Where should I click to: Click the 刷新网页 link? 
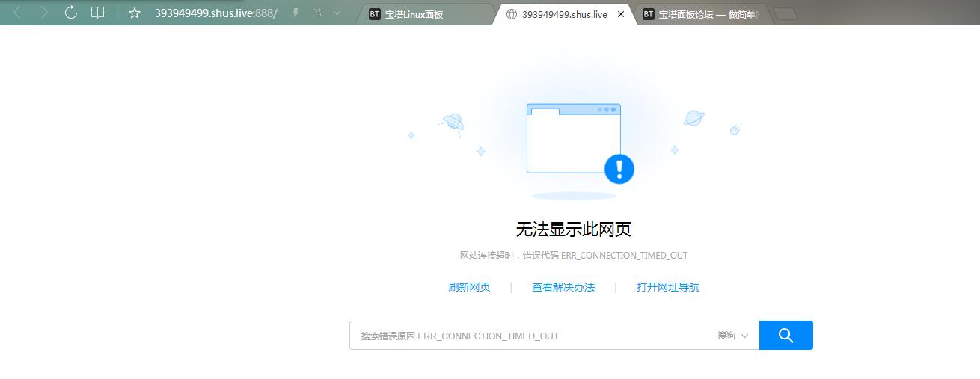[x=469, y=287]
